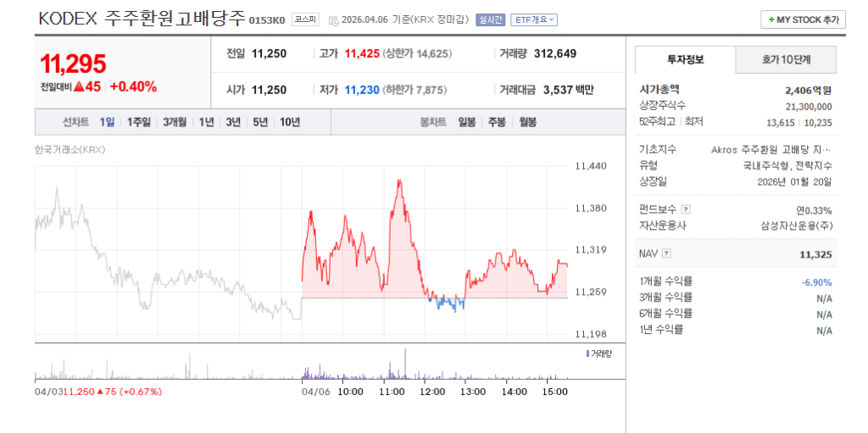Switch to the 월봉 candlestick chart
The height and width of the screenshot is (433, 868).
(527, 122)
